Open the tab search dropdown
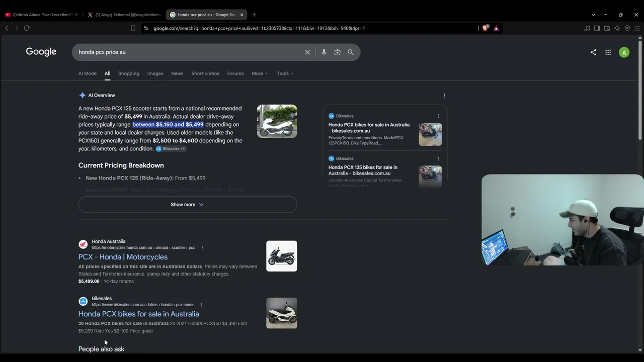 click(x=593, y=15)
